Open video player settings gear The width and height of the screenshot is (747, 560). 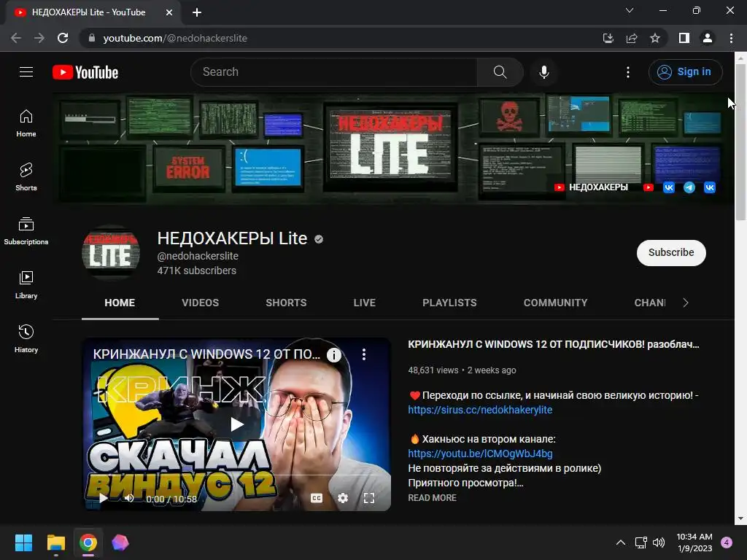(x=343, y=498)
